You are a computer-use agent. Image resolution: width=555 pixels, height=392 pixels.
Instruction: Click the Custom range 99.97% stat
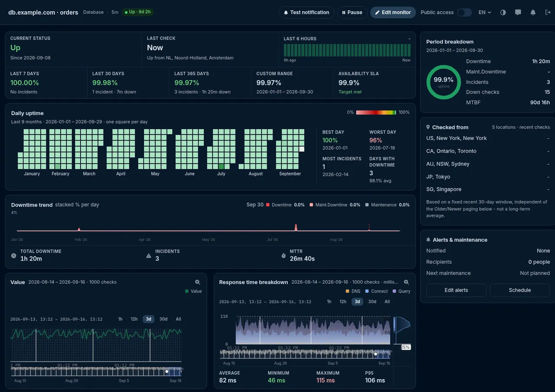coord(269,83)
